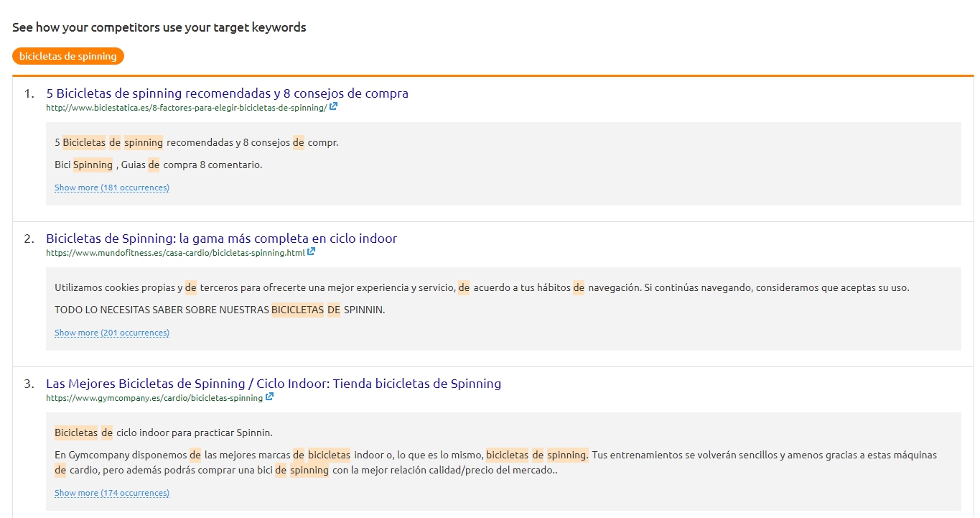The height and width of the screenshot is (518, 980).
Task: Click external link icon after gymcompany.es URL
Action: (x=269, y=397)
